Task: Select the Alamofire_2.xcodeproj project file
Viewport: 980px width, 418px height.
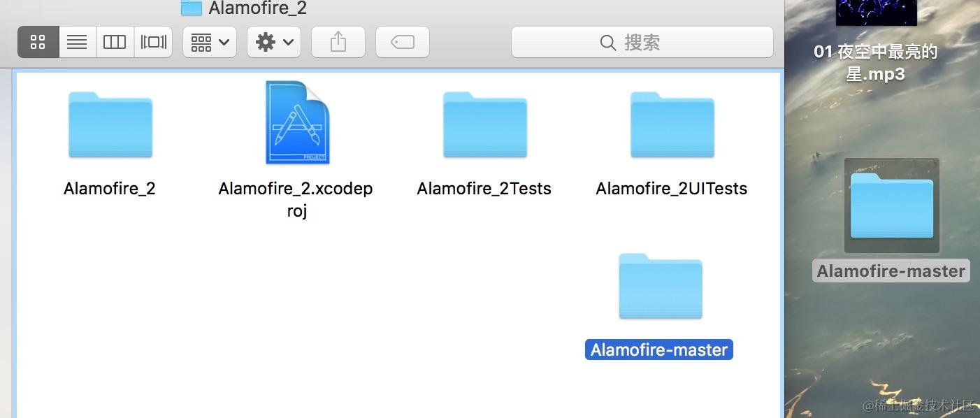Action: coord(296,123)
